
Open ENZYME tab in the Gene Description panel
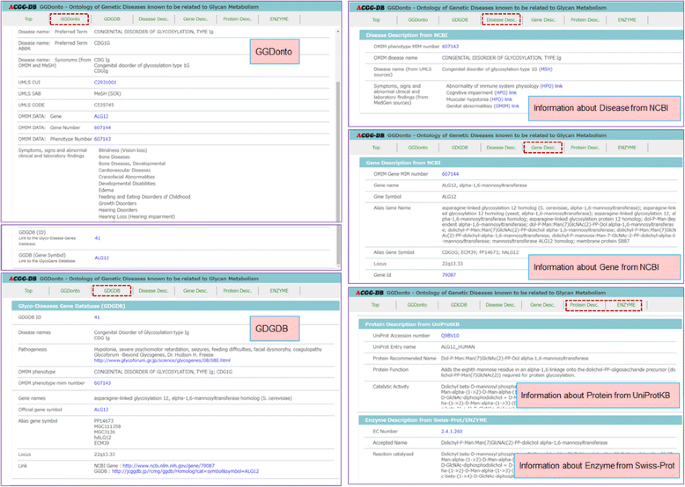[x=626, y=147]
